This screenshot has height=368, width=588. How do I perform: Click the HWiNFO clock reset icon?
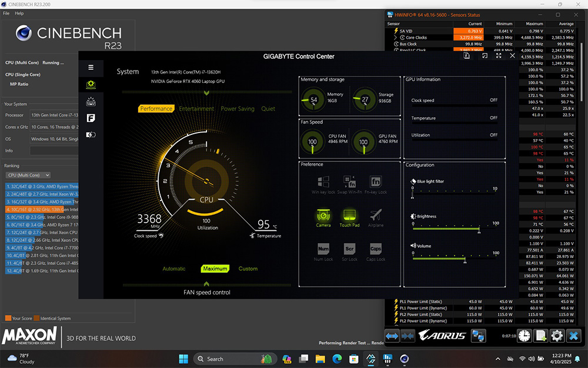tap(524, 336)
